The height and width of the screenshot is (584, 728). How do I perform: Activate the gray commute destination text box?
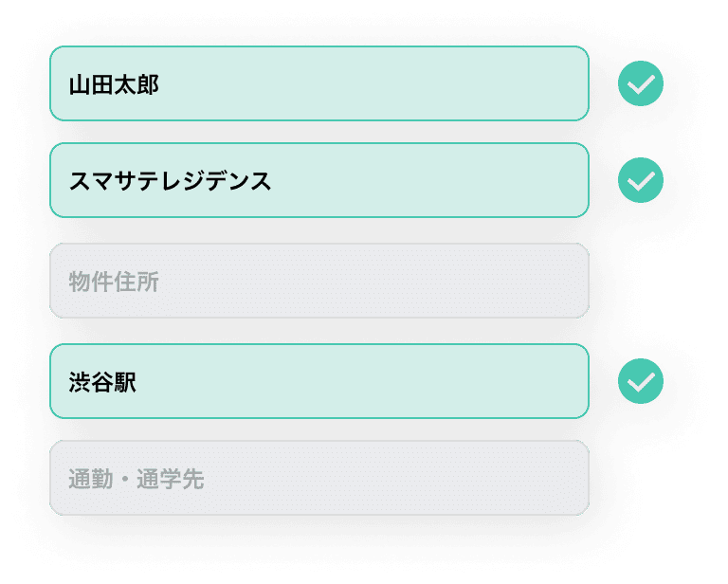tap(319, 478)
